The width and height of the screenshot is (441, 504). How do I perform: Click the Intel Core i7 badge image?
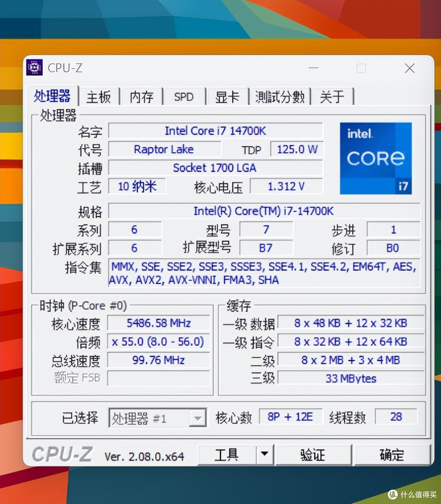pyautogui.click(x=376, y=158)
